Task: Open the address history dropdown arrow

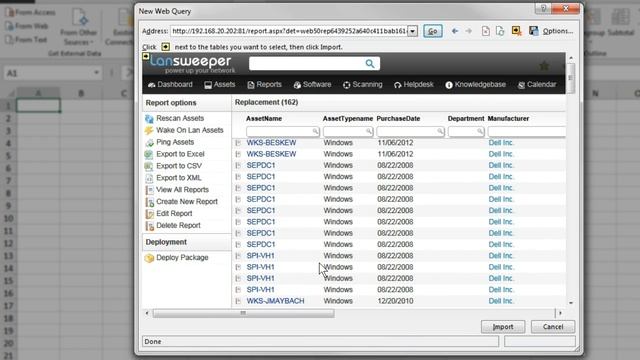Action: tap(413, 31)
